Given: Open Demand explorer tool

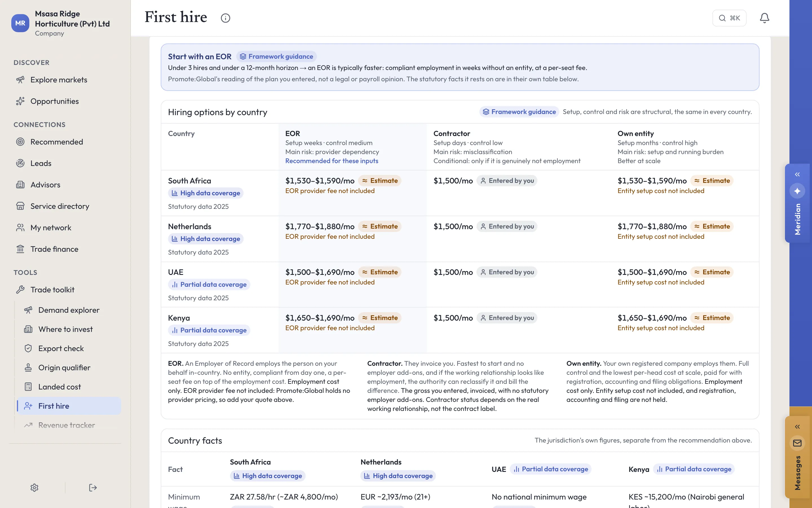Looking at the screenshot, I should pos(69,310).
